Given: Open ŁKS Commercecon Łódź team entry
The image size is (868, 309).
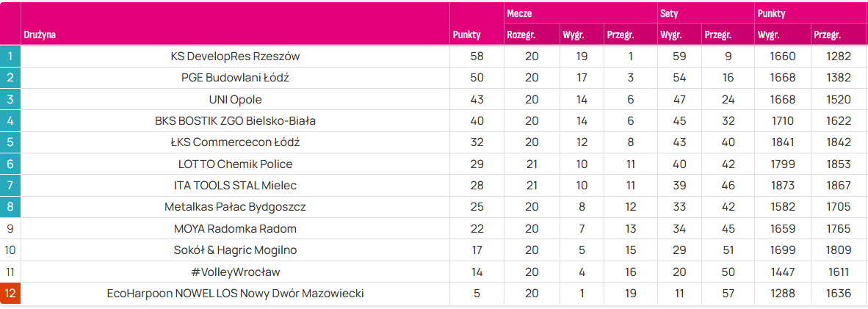Looking at the screenshot, I should coord(235,143).
